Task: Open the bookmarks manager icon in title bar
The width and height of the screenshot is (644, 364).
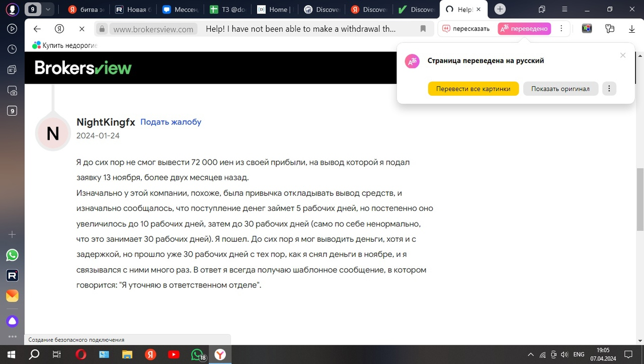Action: click(x=542, y=9)
